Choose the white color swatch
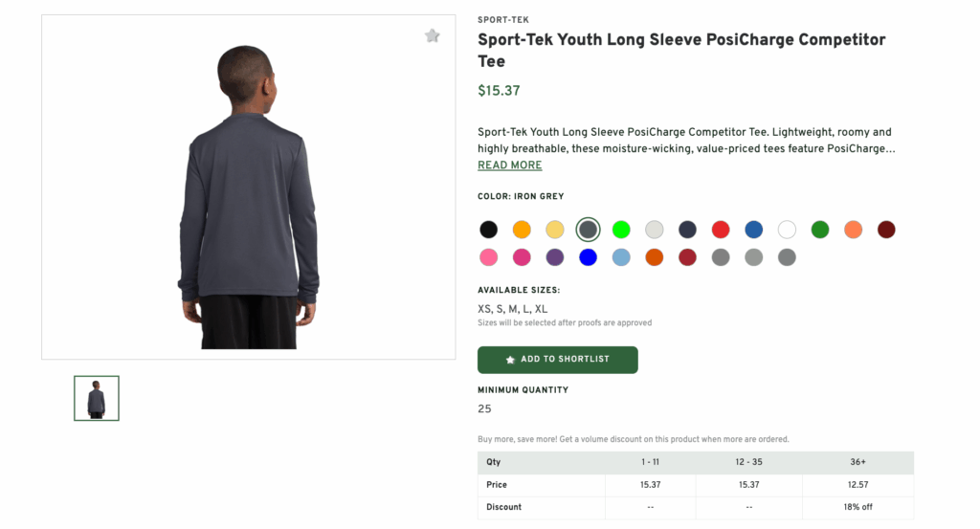Screen dimensions: 980x529 tap(787, 230)
